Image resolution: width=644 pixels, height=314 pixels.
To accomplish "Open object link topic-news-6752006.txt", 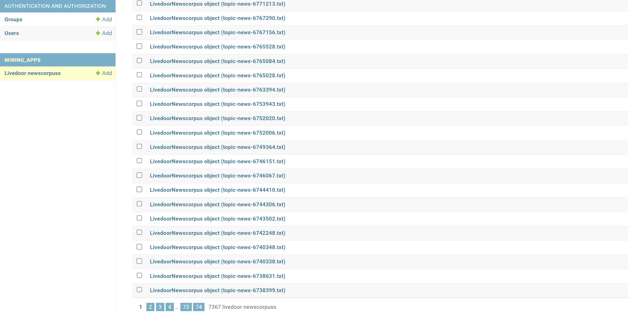I will (218, 133).
